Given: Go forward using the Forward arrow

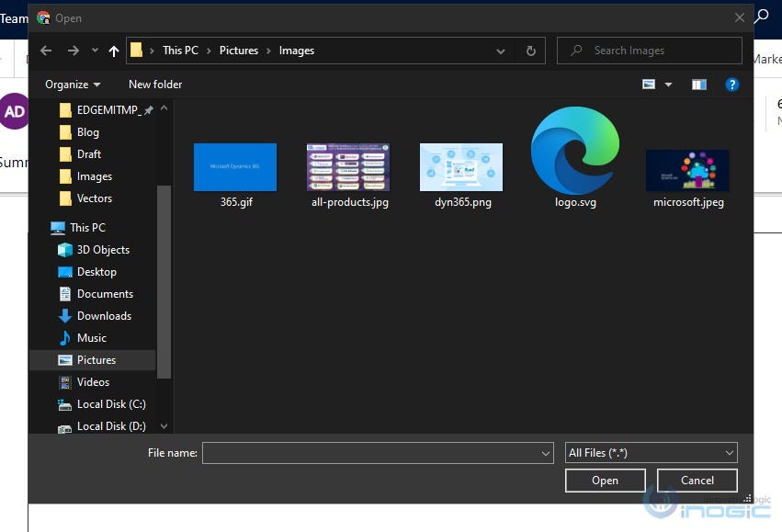Looking at the screenshot, I should (x=74, y=51).
